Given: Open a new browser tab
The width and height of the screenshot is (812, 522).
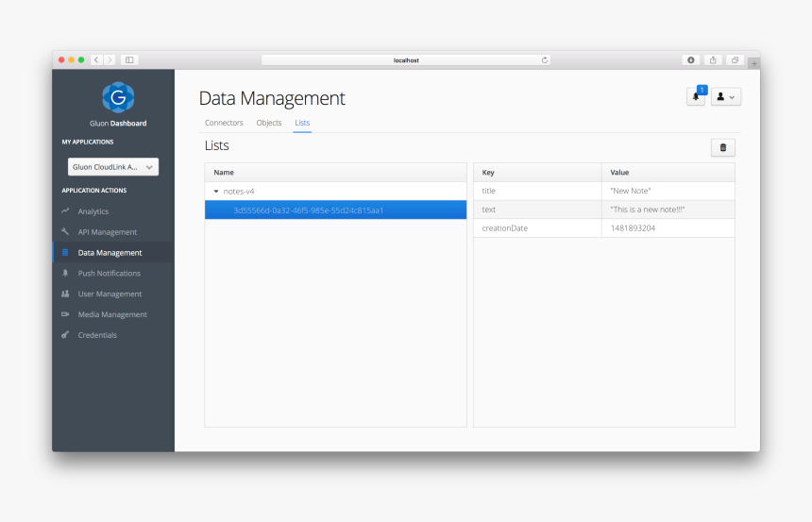Looking at the screenshot, I should (754, 63).
